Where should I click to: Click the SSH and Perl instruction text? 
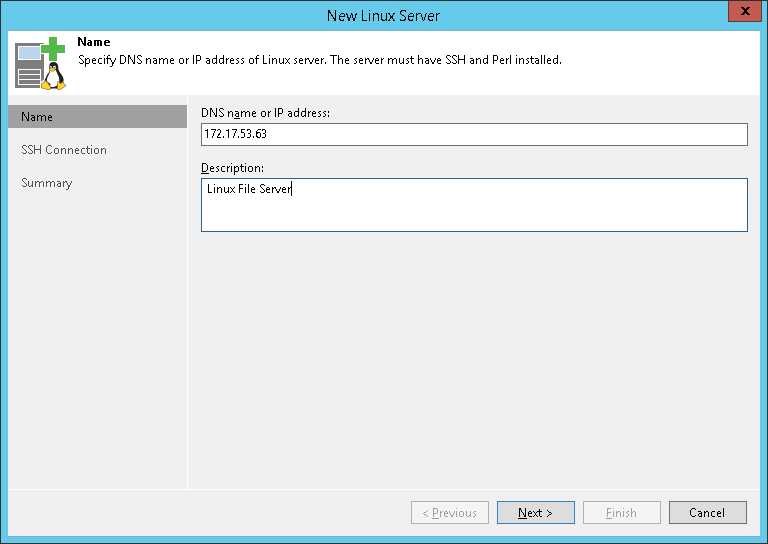tap(319, 60)
